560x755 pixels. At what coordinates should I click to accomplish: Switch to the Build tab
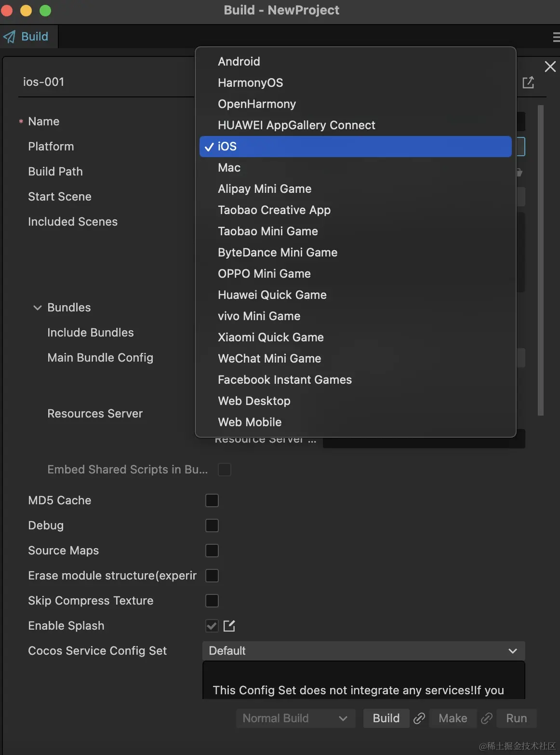coord(28,37)
